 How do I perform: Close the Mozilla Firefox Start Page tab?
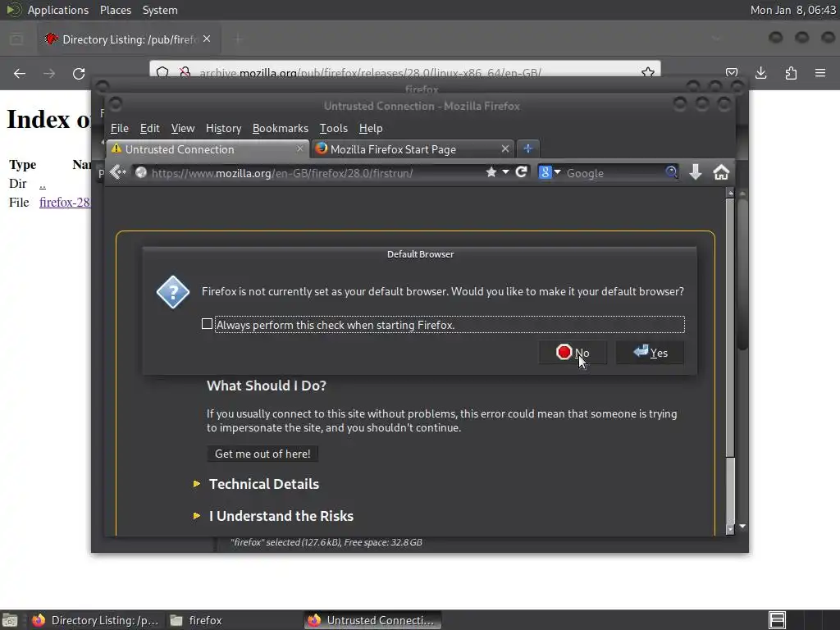point(504,149)
